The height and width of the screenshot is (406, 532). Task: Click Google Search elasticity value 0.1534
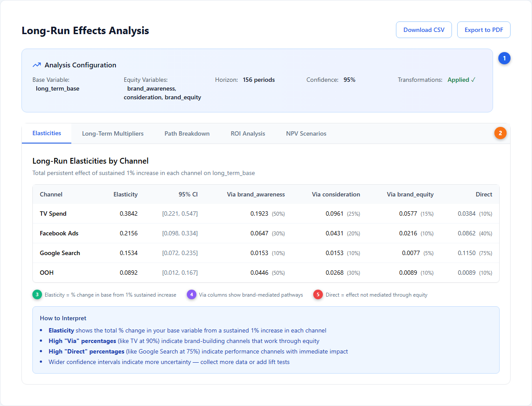pos(129,253)
